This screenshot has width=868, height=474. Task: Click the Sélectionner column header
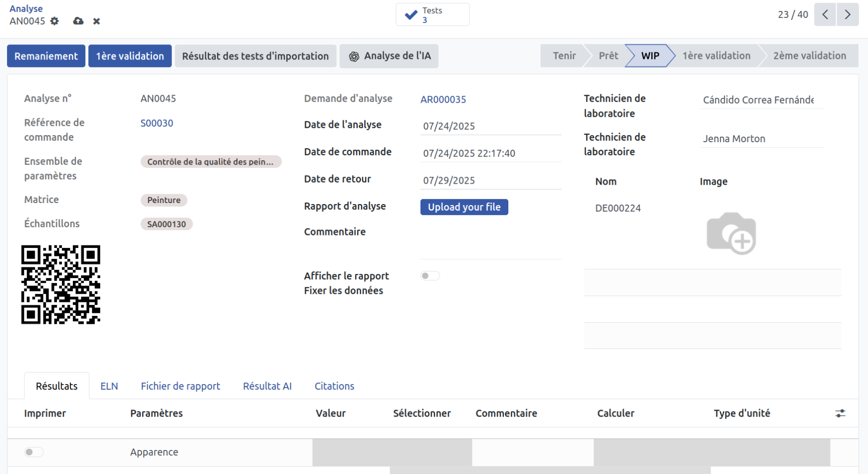(422, 413)
